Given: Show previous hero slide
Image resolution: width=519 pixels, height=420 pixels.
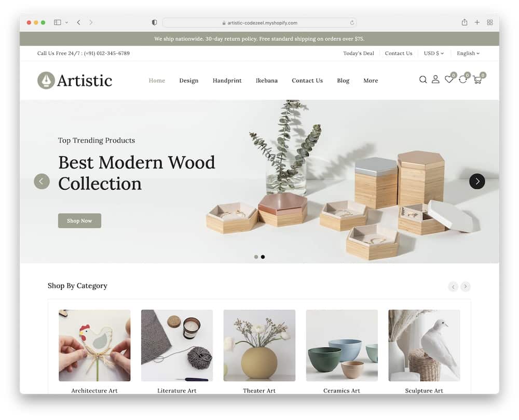Looking at the screenshot, I should click(42, 181).
